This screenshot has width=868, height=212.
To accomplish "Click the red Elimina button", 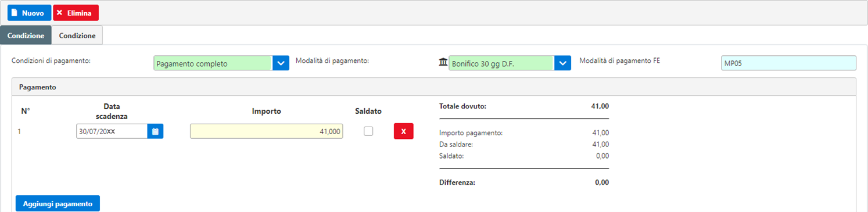I will point(76,13).
